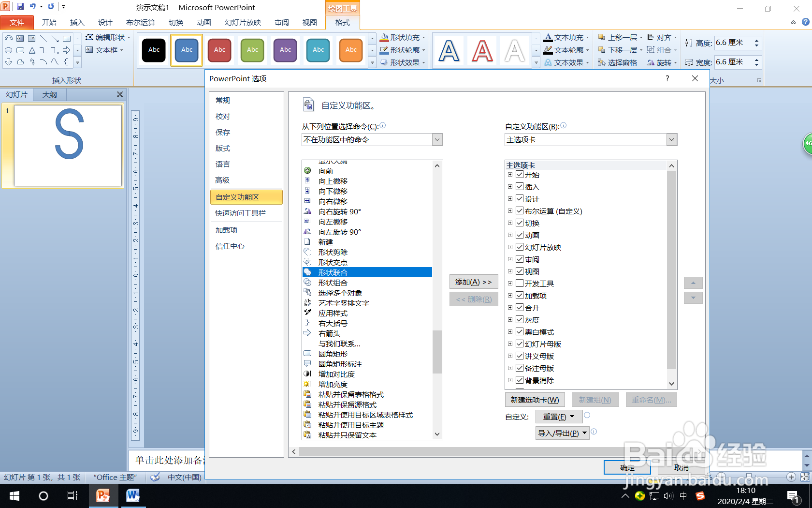The width and height of the screenshot is (812, 508).
Task: Select the oval shape in 插入形状
Action: (8, 50)
